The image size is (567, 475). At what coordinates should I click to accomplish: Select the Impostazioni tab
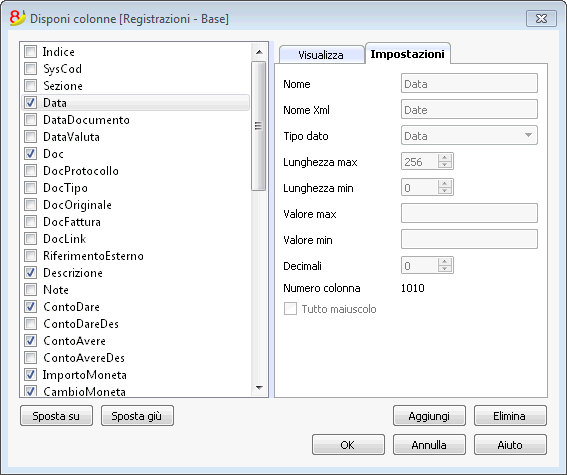[408, 54]
